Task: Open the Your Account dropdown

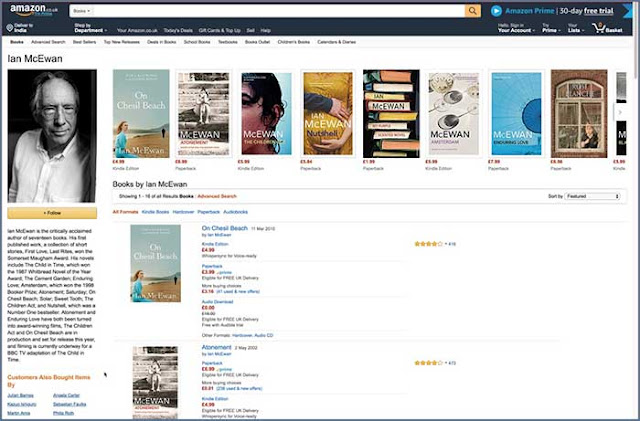Action: click(516, 28)
